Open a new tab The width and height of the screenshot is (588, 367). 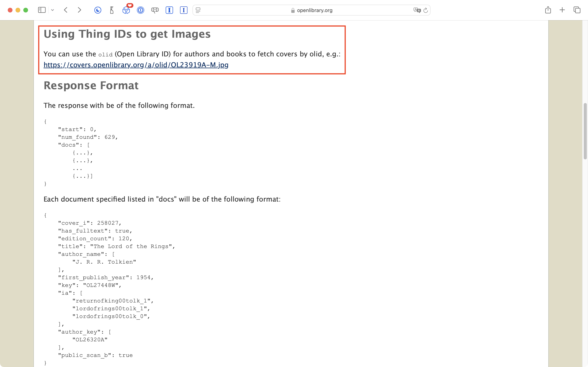562,10
